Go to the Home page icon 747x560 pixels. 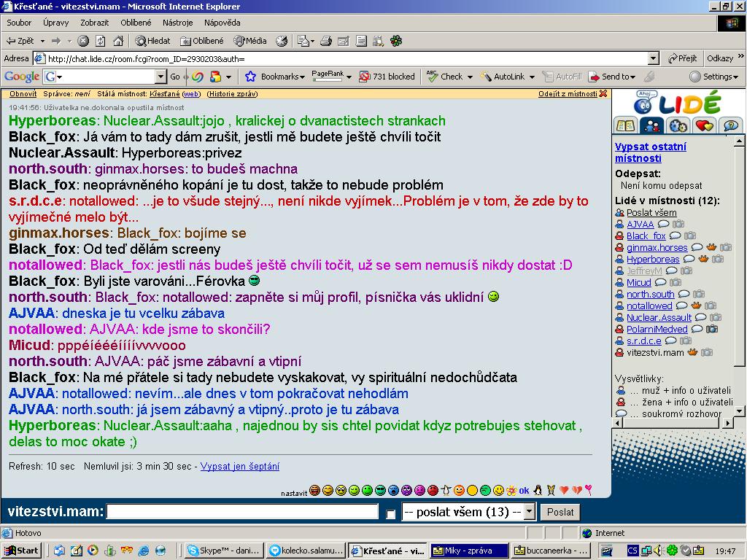point(118,41)
